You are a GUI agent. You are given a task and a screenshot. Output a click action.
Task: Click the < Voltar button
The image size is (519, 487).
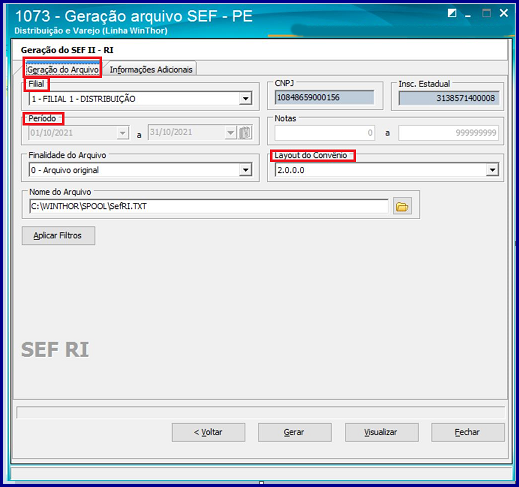[208, 432]
